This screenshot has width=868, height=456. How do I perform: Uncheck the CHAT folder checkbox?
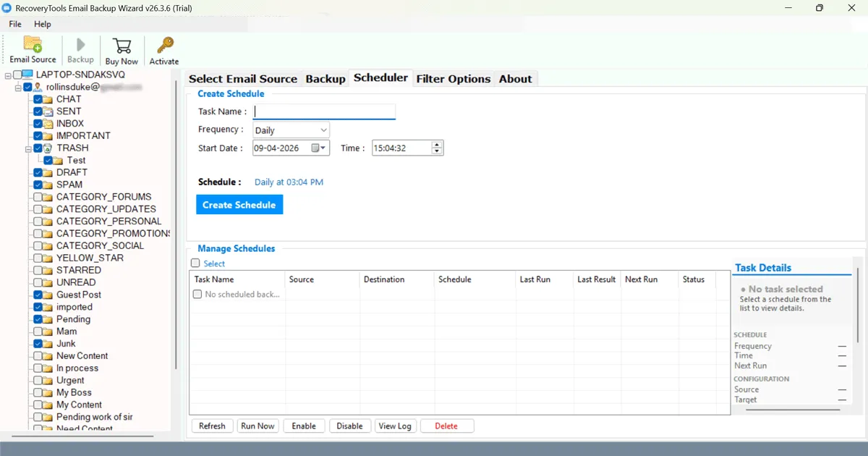(38, 99)
